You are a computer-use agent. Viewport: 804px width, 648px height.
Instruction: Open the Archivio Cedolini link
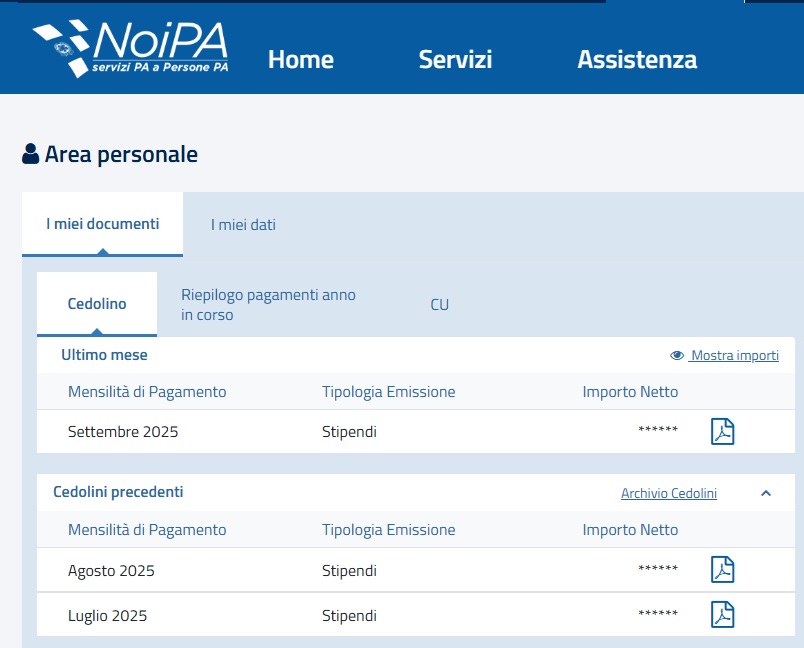pyautogui.click(x=669, y=493)
